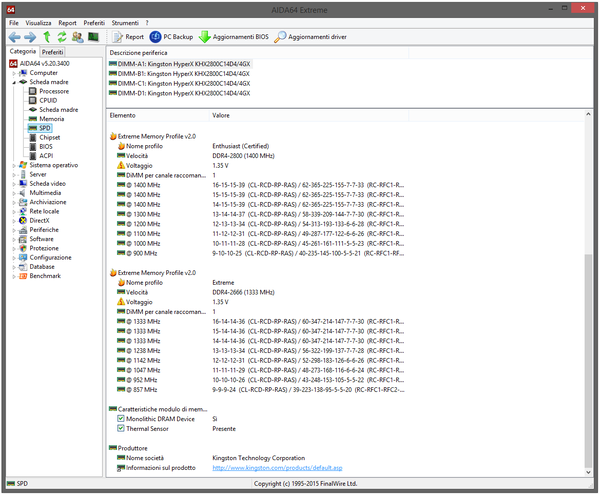Select the @ 857 MHz timing row
Image resolution: width=600 pixels, height=495 pixels.
(256, 390)
